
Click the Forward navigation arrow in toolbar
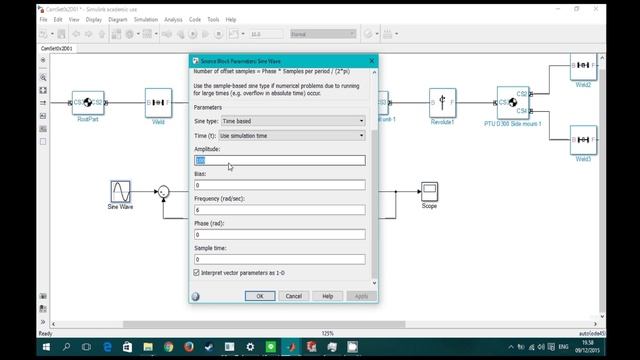click(89, 34)
